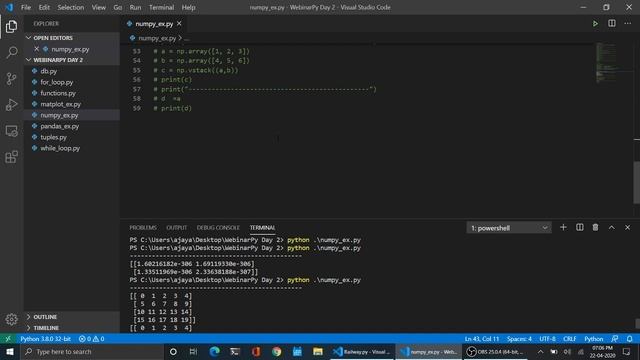Kill the terminal with trash icon
This screenshot has height=360, width=640.
click(596, 227)
